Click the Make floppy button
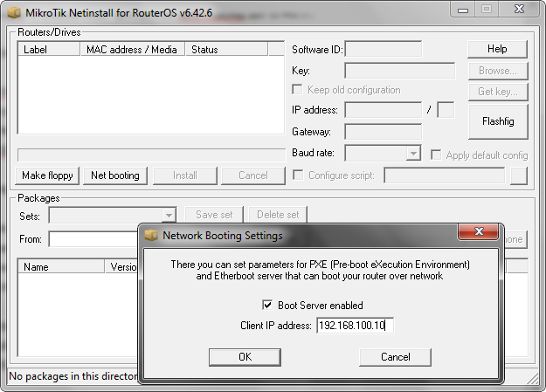The height and width of the screenshot is (392, 546). [x=47, y=175]
